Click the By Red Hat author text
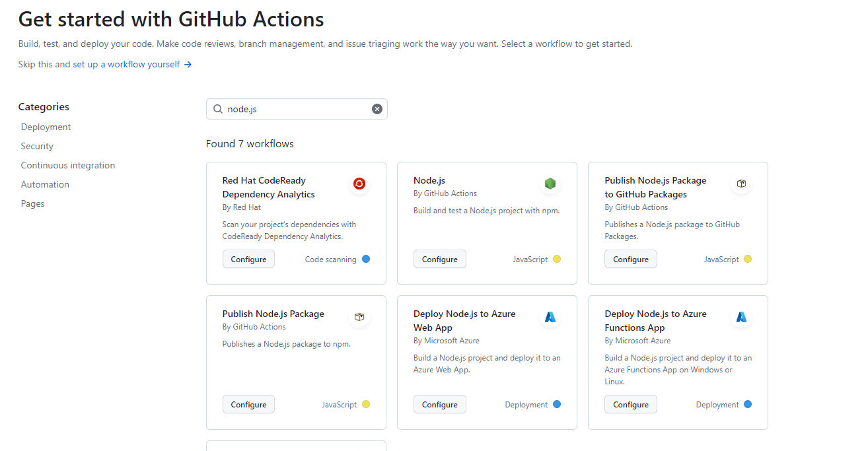Image resolution: width=868 pixels, height=451 pixels. click(x=242, y=207)
